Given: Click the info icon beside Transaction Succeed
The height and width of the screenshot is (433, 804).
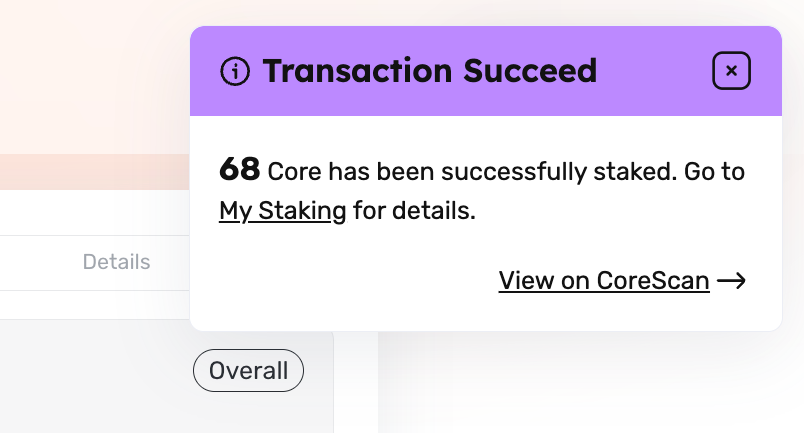Looking at the screenshot, I should tap(235, 71).
